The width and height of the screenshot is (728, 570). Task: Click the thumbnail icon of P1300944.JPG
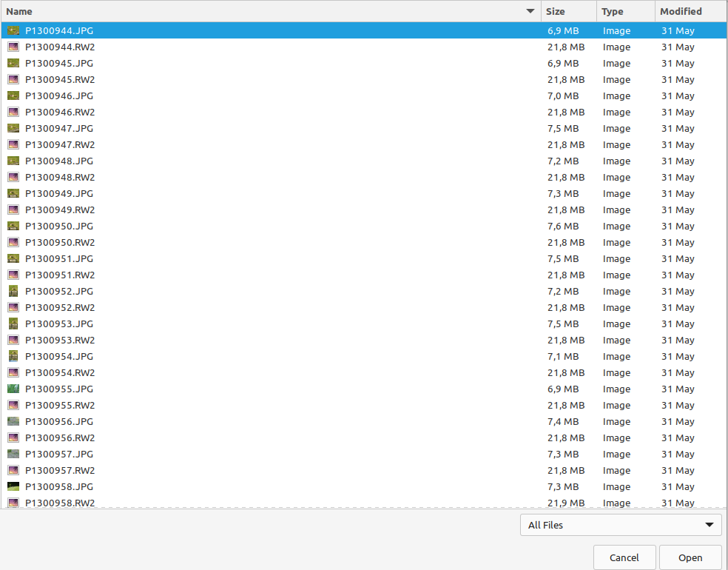13,30
